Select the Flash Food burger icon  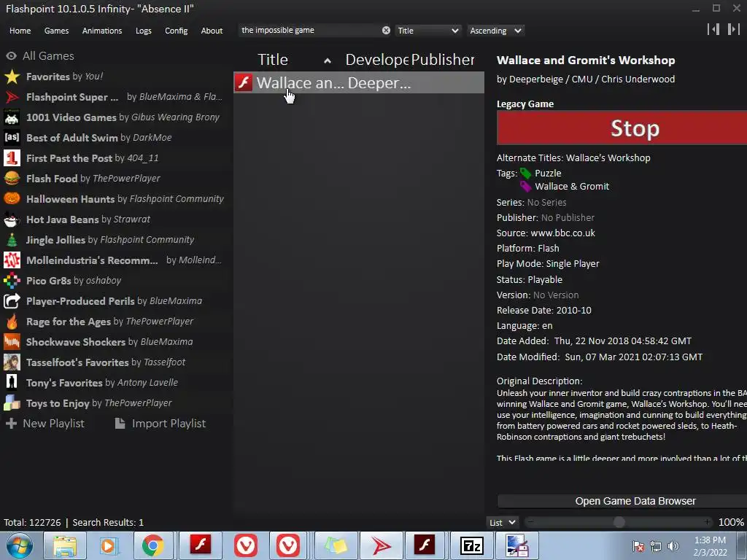pos(12,179)
